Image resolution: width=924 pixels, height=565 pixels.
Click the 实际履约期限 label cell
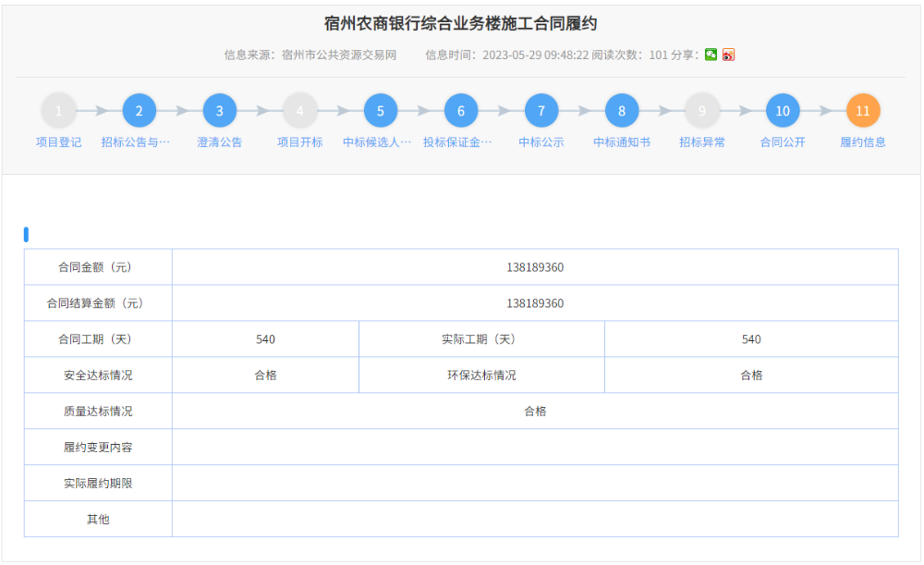(x=98, y=483)
